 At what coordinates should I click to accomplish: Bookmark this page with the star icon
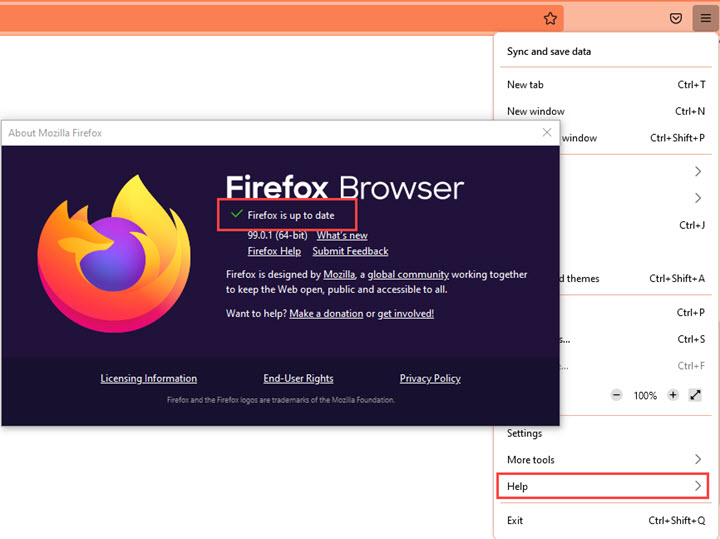[x=550, y=18]
